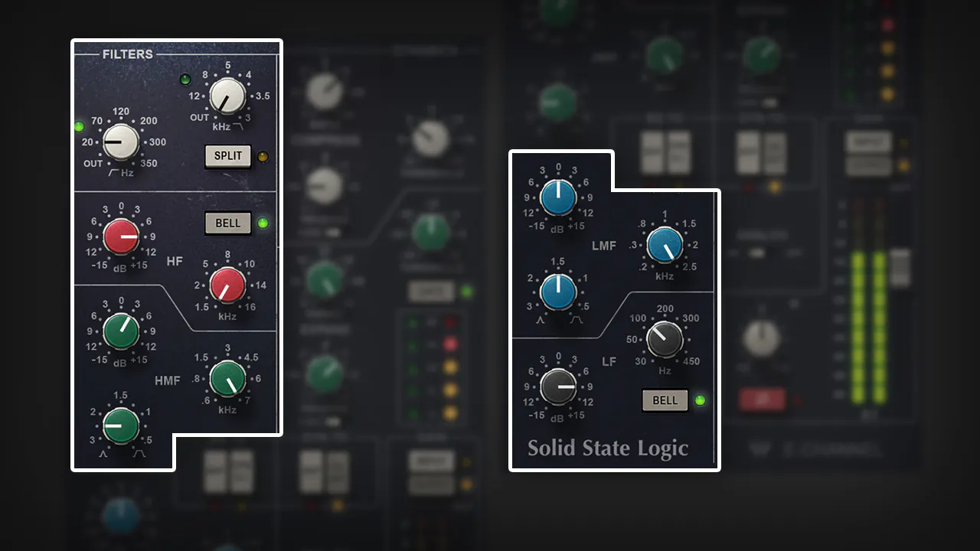Screen dimensions: 980x551
Task: Click the HF band label
Action: click(x=175, y=262)
